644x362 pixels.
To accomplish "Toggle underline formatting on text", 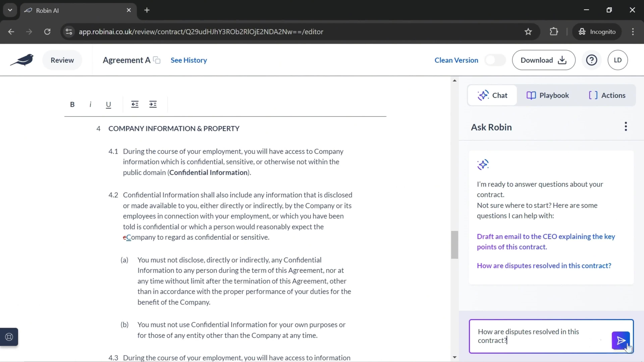I will pyautogui.click(x=108, y=104).
